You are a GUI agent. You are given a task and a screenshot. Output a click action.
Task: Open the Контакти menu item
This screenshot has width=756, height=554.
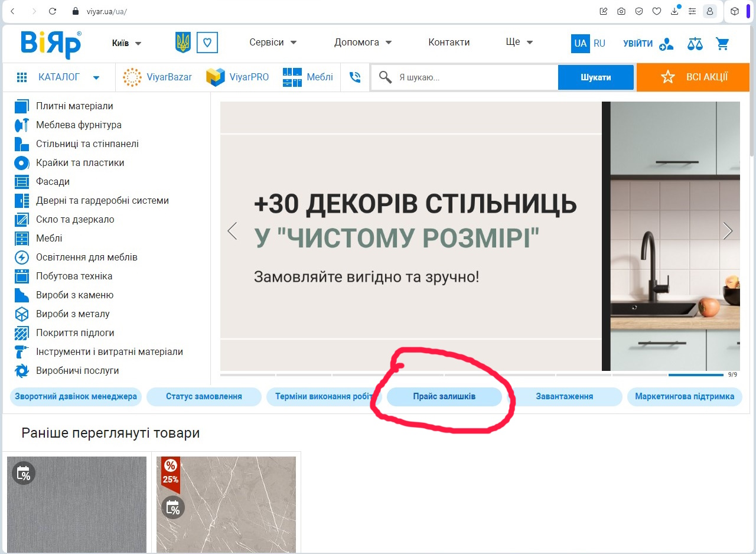tap(449, 43)
